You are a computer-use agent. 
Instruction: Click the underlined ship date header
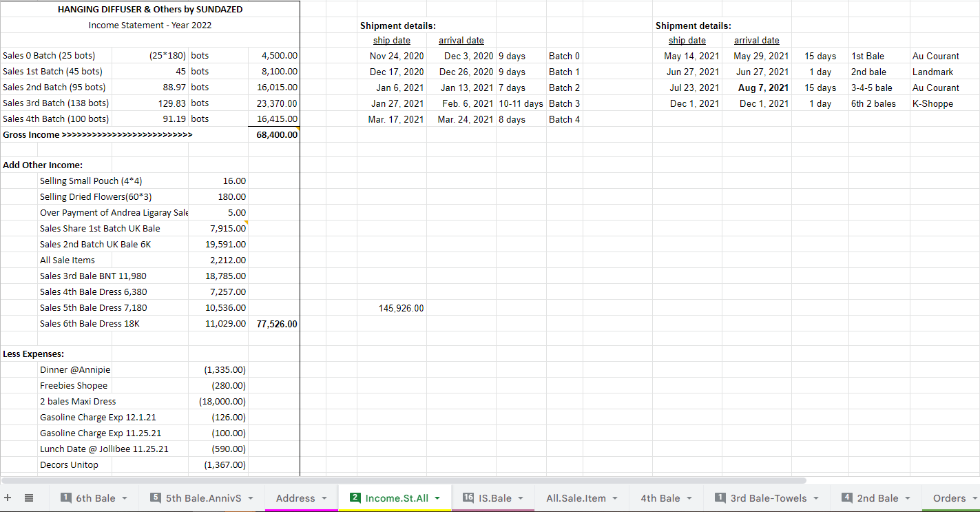391,40
